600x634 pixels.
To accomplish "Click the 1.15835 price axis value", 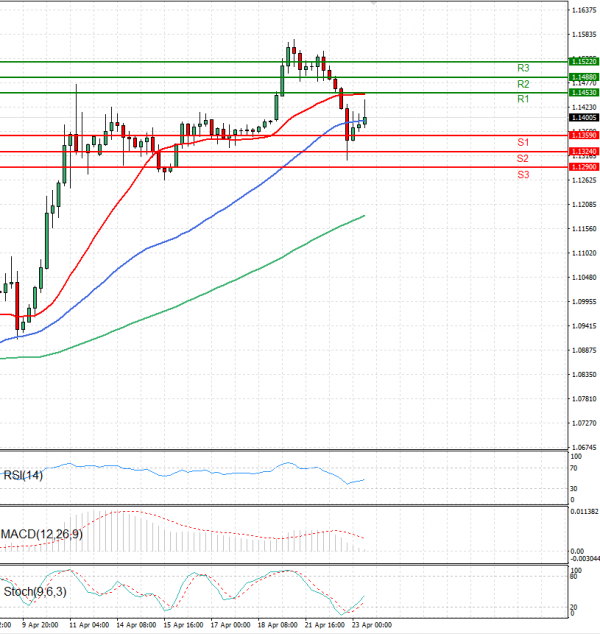I will click(584, 35).
